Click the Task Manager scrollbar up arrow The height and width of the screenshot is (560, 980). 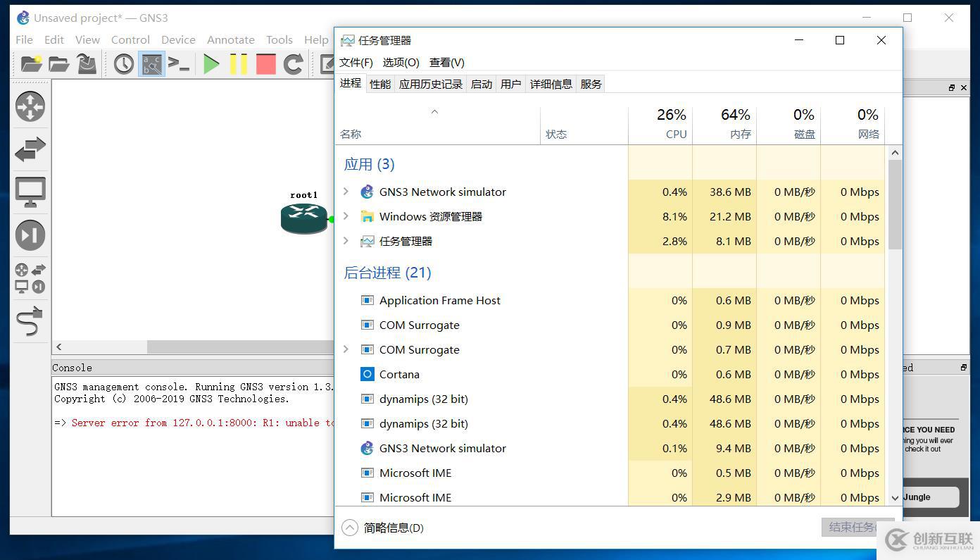point(895,153)
